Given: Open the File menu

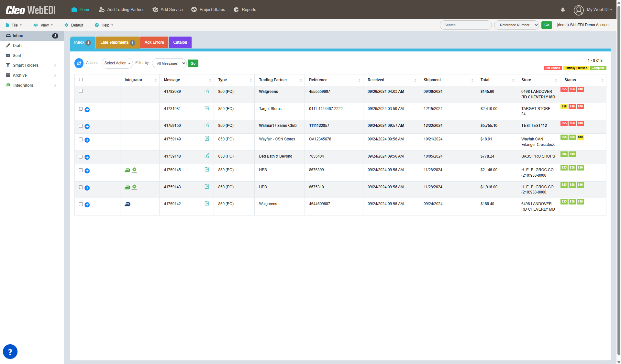Looking at the screenshot, I should tap(14, 25).
